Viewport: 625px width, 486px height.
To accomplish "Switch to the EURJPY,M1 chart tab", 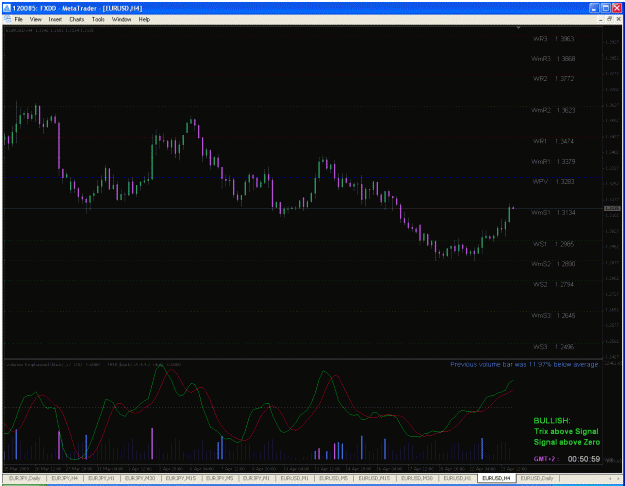I will pyautogui.click(x=256, y=478).
